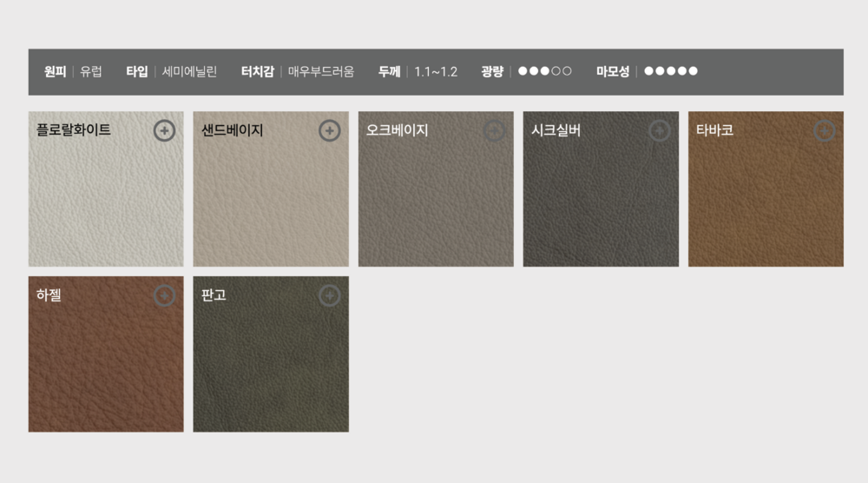The width and height of the screenshot is (868, 483).
Task: Click the 마모성 durability rating dots
Action: (x=670, y=71)
